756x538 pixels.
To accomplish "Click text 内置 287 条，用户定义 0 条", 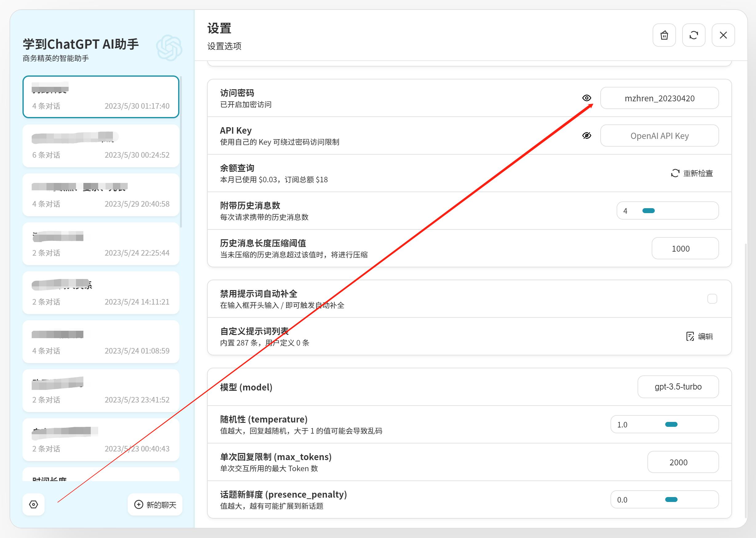I will pyautogui.click(x=265, y=343).
